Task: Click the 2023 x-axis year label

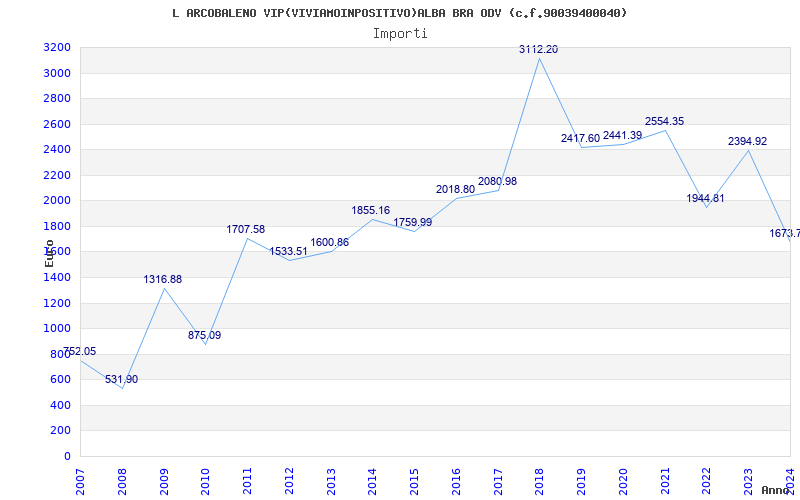Action: [x=748, y=482]
